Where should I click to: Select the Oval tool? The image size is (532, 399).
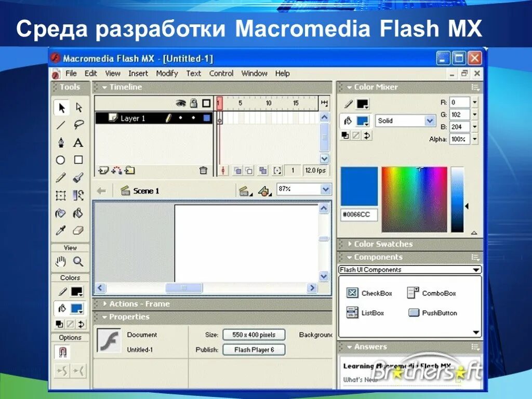pos(60,160)
